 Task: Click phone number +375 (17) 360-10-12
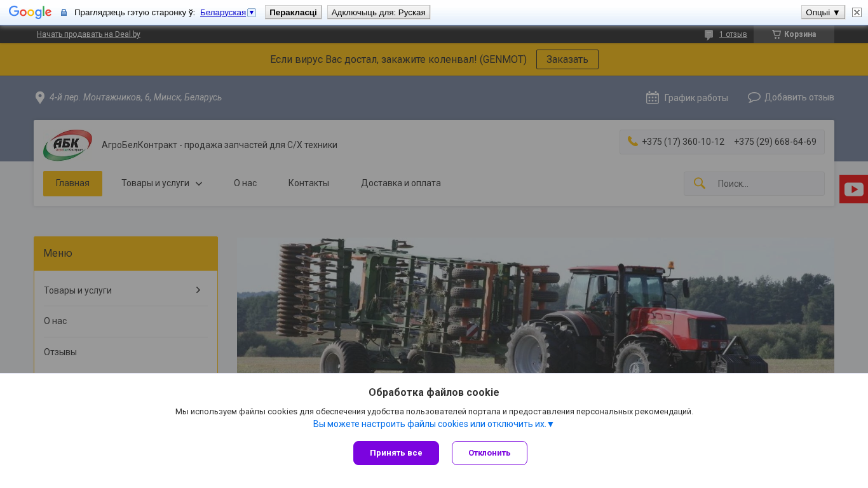[683, 142]
